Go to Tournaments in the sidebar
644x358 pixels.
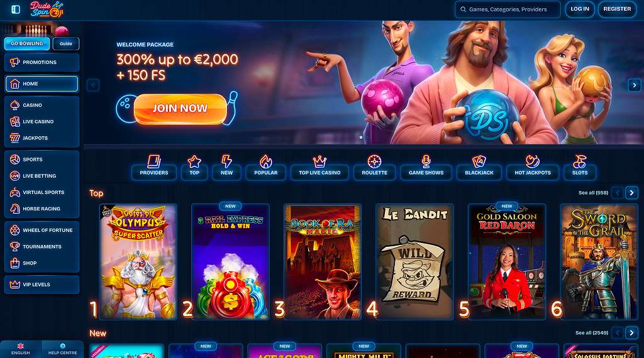coord(42,247)
